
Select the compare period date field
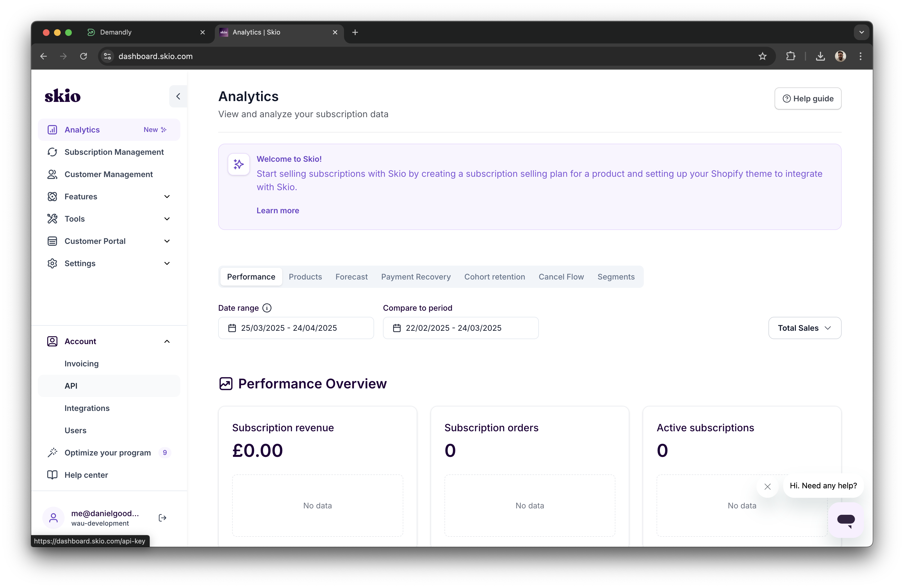461,328
